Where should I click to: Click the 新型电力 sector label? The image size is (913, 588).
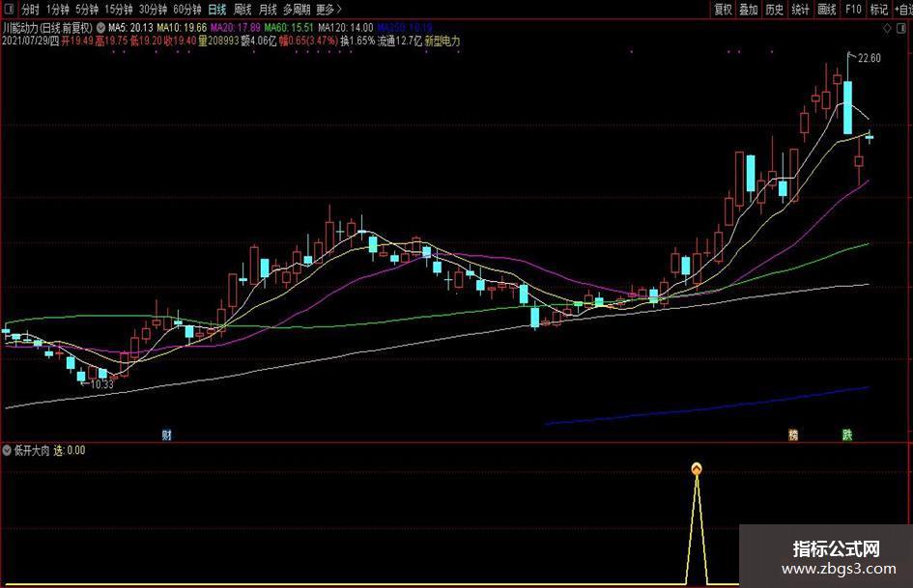442,41
